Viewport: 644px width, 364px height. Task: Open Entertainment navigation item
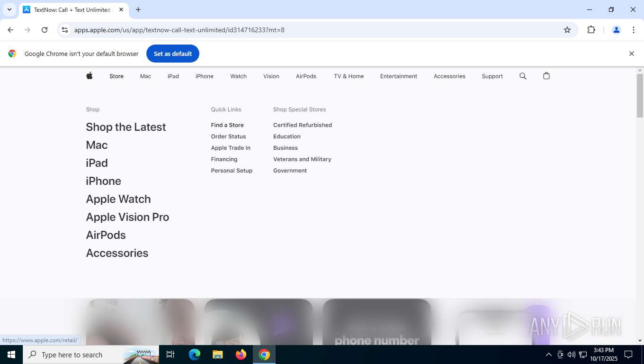399,76
